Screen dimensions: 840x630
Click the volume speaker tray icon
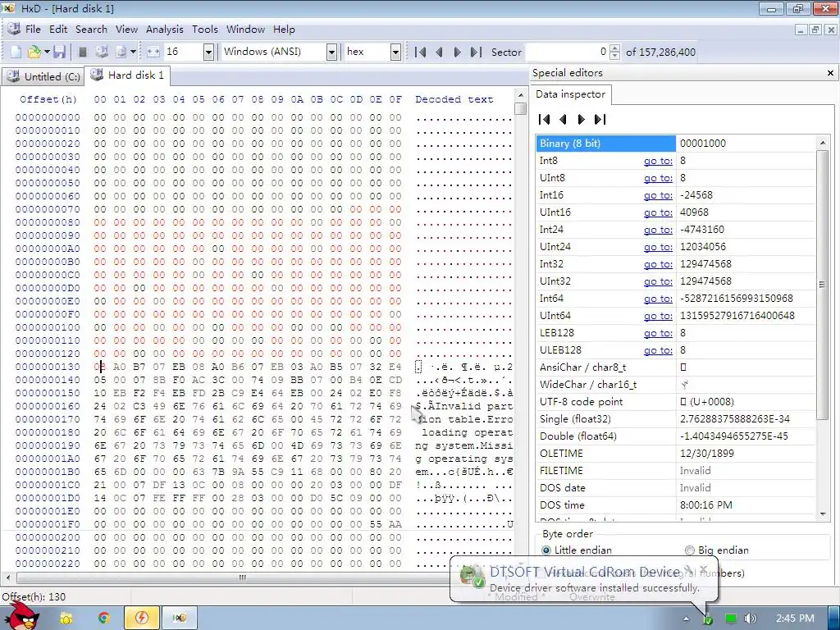tap(750, 619)
